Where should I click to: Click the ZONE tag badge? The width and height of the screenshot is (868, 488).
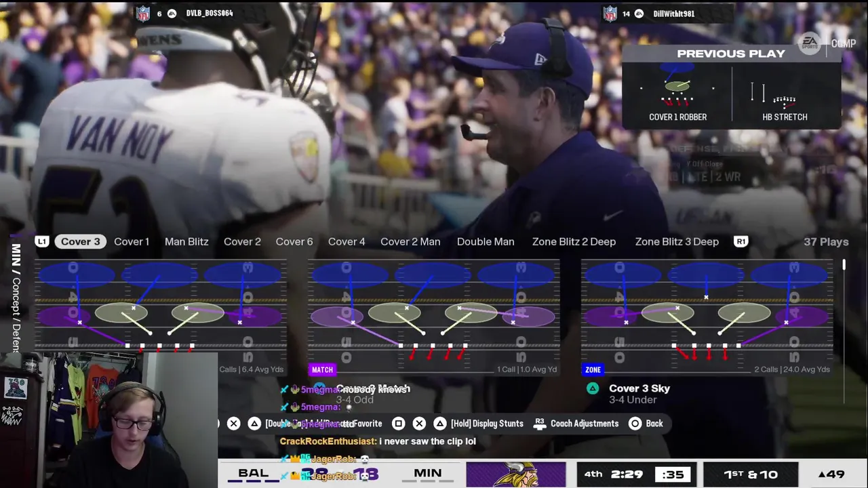[x=593, y=369]
